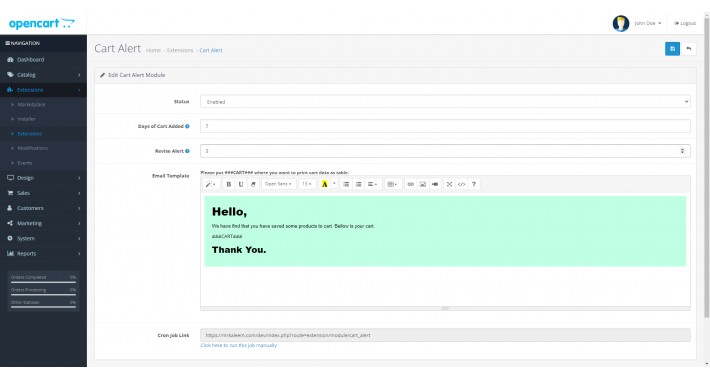Toggle bold formatting in editor
Image resolution: width=710 pixels, height=380 pixels.
point(229,184)
